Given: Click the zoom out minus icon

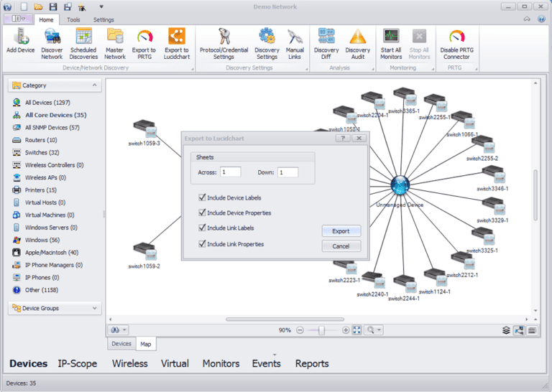Looking at the screenshot, I should [300, 330].
